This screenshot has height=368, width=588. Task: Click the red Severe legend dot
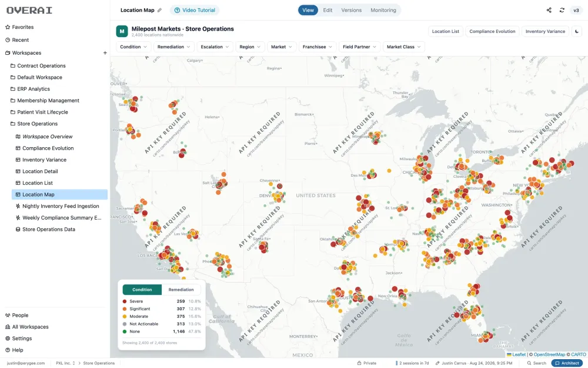[x=125, y=301]
